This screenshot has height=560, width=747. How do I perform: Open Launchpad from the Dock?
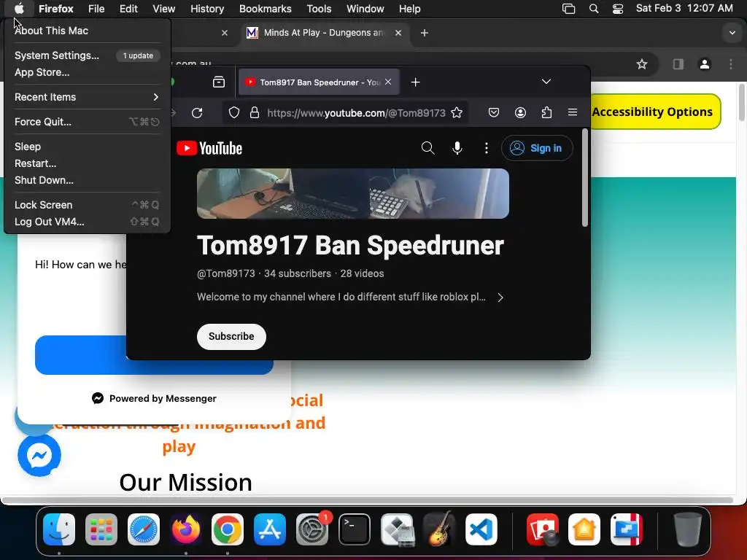tap(101, 529)
